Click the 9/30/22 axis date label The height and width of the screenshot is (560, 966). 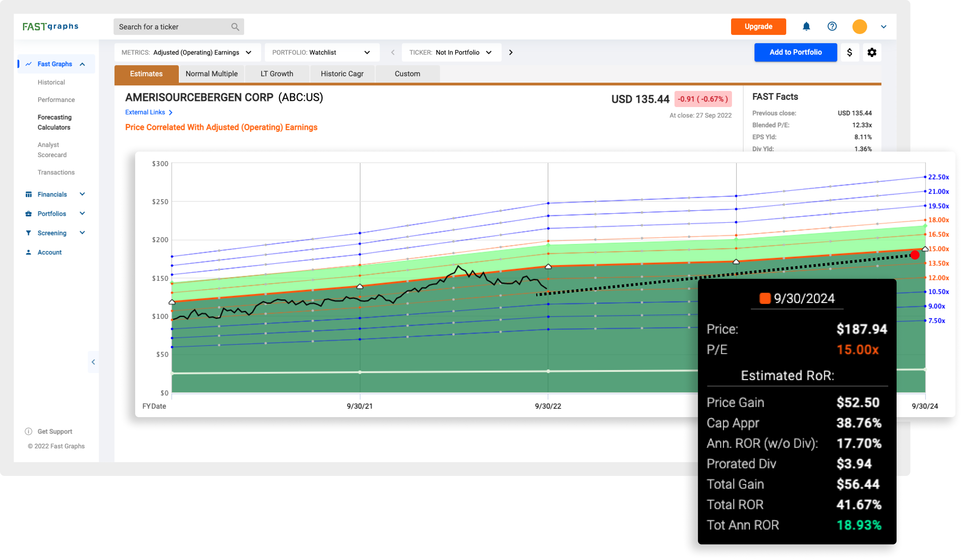pyautogui.click(x=548, y=406)
